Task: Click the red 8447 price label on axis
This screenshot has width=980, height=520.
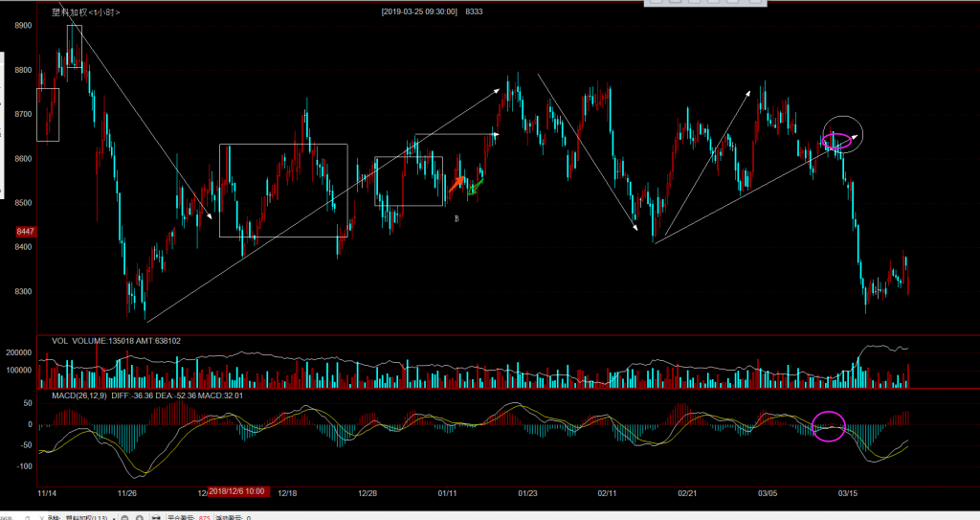Action: tap(25, 232)
